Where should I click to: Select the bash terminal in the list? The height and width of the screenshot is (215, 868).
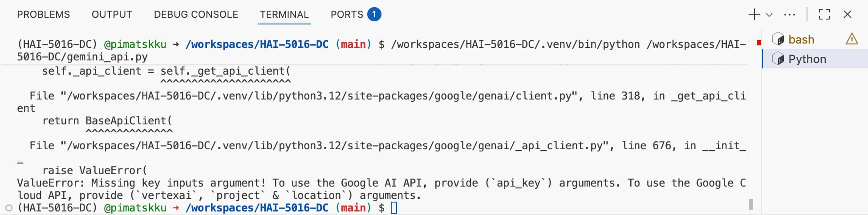click(801, 40)
